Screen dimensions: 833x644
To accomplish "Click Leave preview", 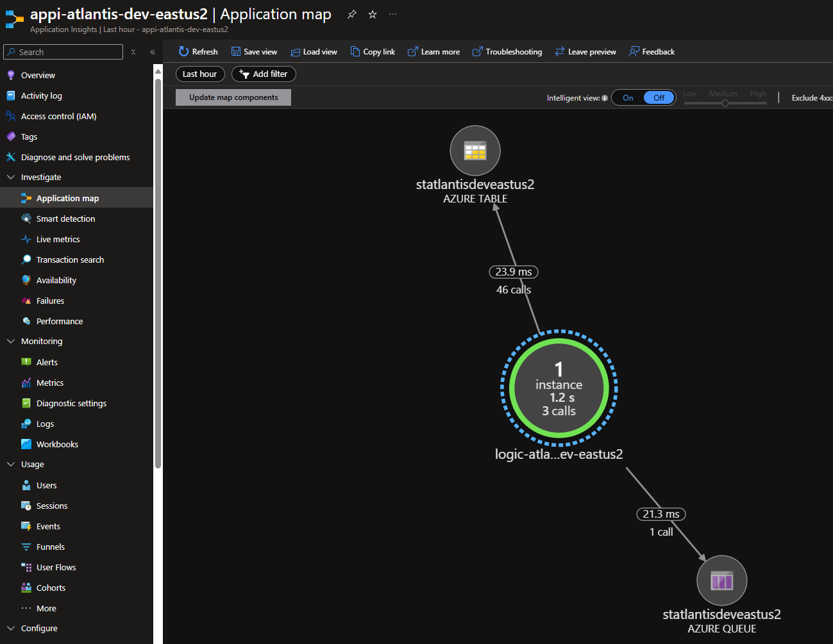I will tap(585, 52).
